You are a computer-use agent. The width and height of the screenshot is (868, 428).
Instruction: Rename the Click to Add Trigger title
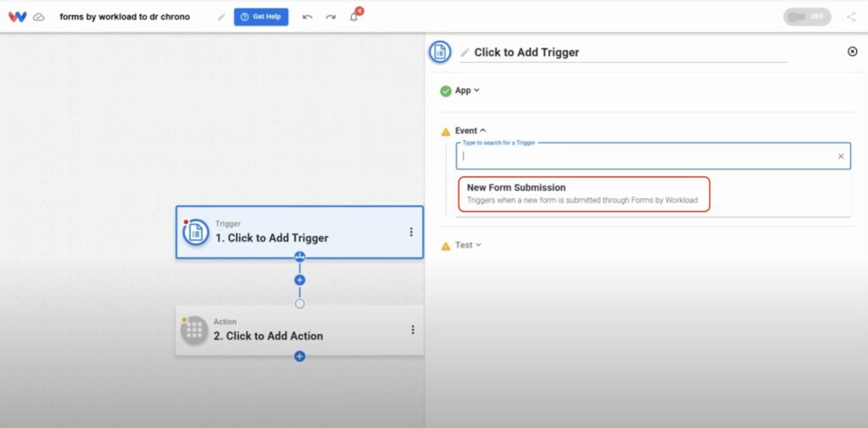526,53
